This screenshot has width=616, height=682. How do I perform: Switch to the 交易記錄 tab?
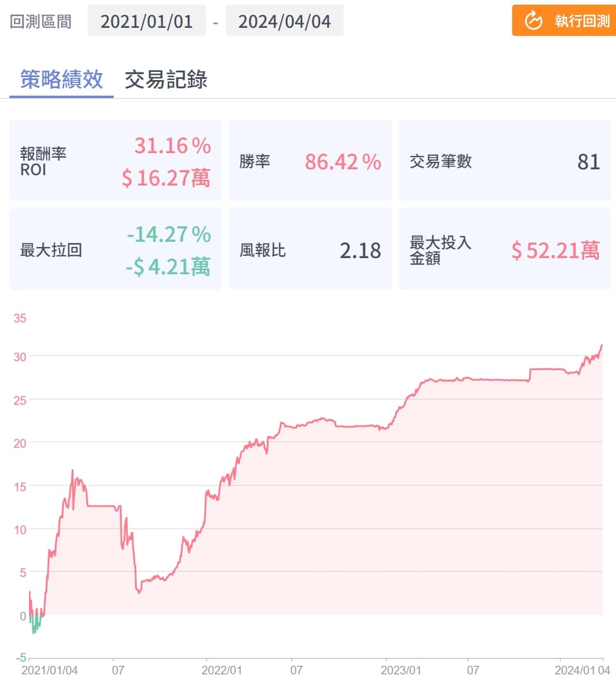(166, 79)
